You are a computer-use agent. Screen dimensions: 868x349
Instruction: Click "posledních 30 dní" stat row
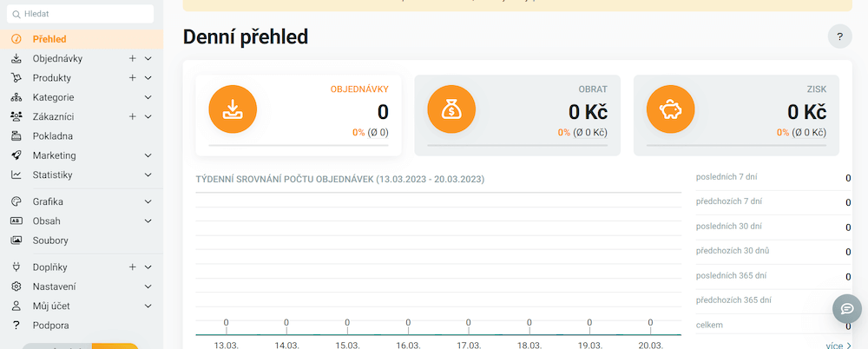[x=773, y=227]
